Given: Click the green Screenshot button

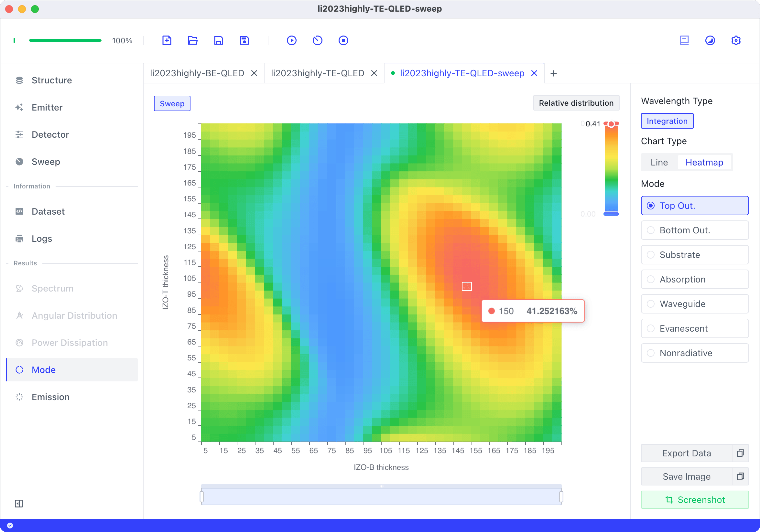Looking at the screenshot, I should click(695, 499).
